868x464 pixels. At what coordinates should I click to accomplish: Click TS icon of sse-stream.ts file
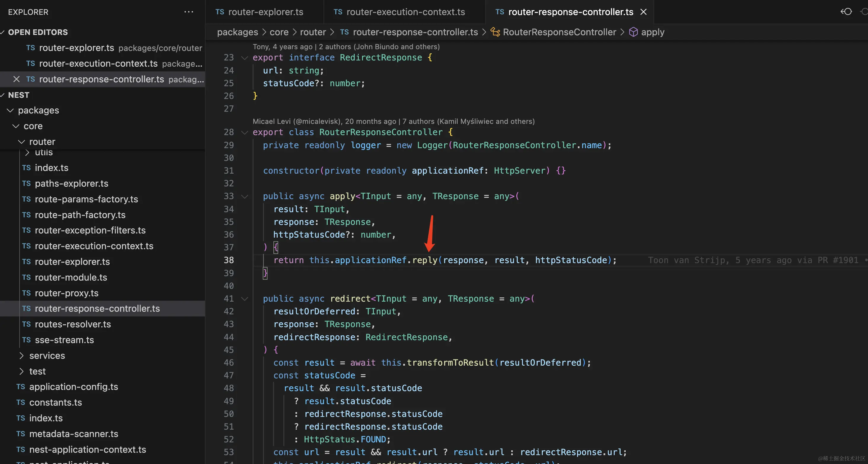[x=26, y=340]
